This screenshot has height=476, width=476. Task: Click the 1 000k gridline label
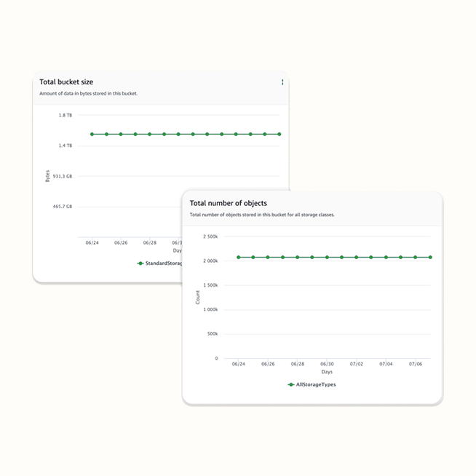click(210, 309)
